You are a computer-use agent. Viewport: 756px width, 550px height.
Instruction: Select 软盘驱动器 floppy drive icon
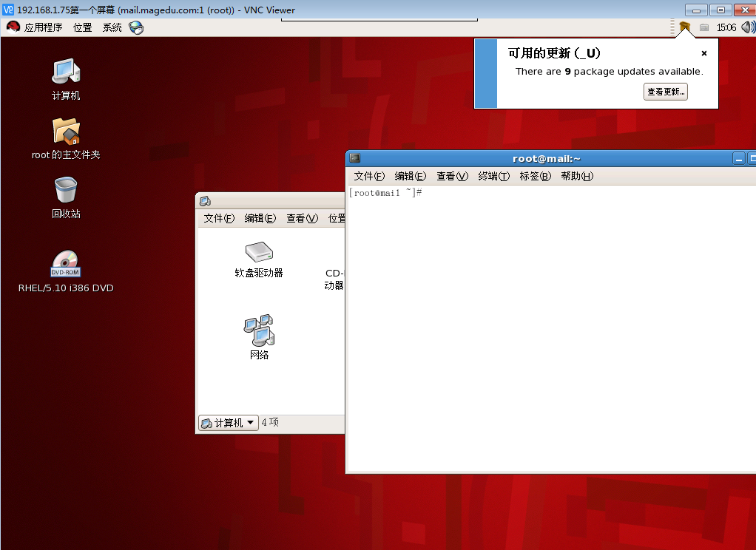(x=259, y=259)
